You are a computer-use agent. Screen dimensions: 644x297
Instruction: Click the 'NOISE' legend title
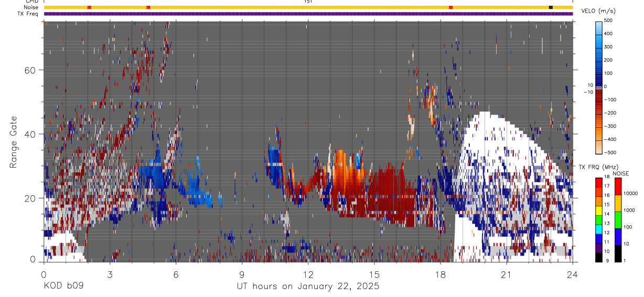click(621, 173)
